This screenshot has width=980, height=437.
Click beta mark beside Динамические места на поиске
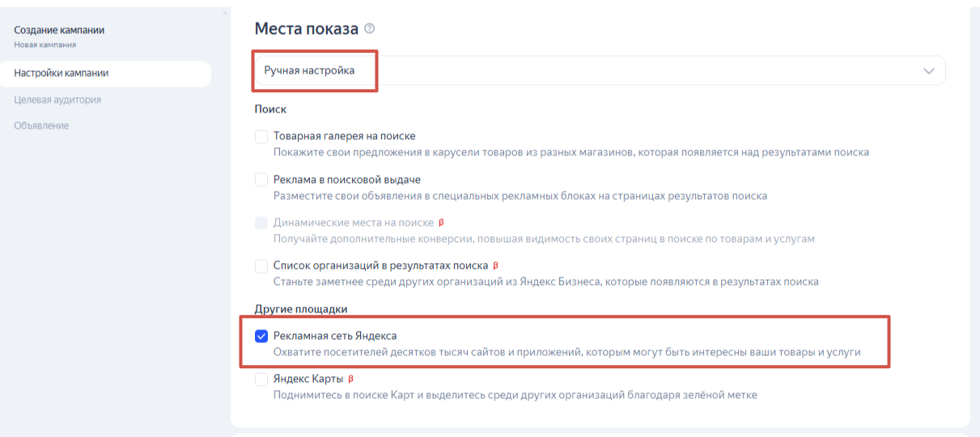coord(441,223)
